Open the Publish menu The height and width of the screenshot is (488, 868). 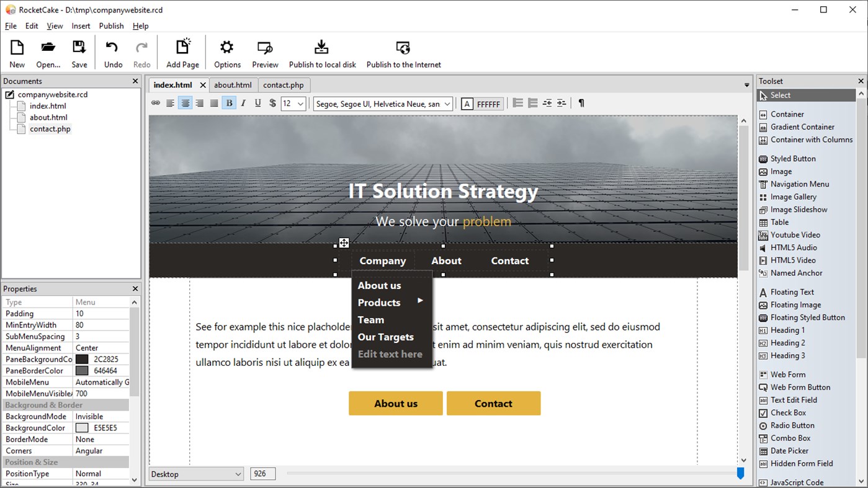point(111,25)
